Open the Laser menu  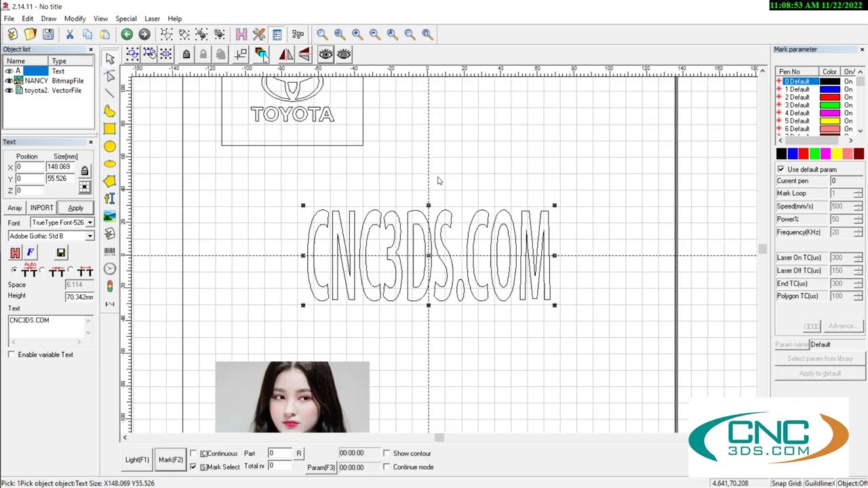click(x=152, y=18)
